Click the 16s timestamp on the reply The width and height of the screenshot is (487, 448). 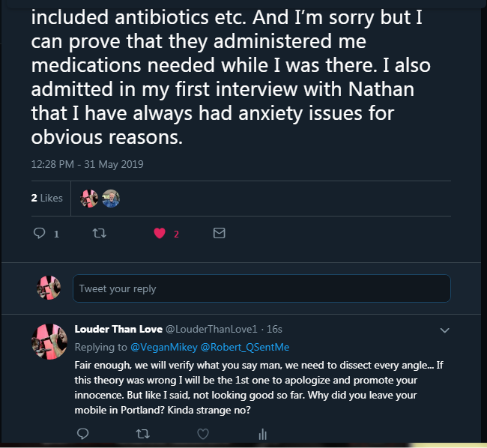point(274,329)
